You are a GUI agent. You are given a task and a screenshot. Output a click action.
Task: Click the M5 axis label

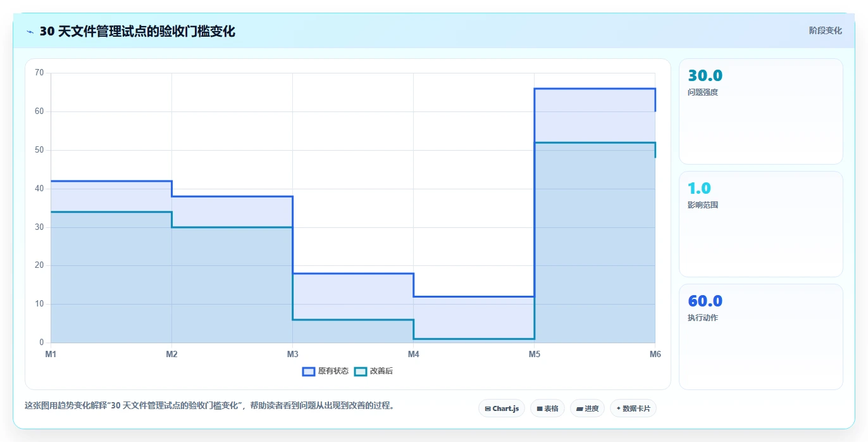click(x=535, y=354)
